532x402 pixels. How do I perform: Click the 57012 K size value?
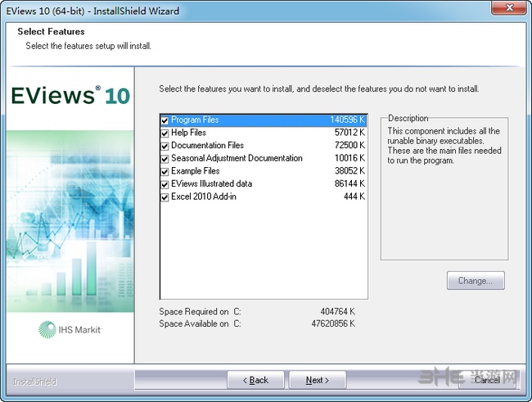(349, 133)
